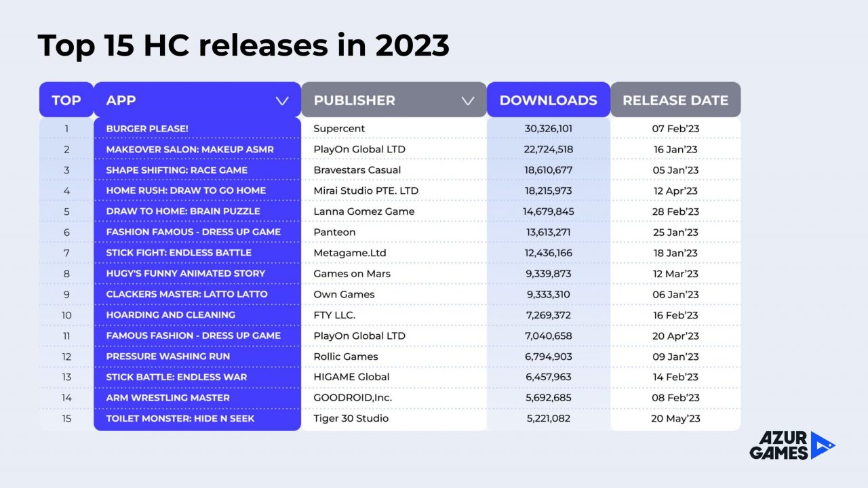Click publisher Tiger 30 Studio
The image size is (868, 488).
(351, 419)
